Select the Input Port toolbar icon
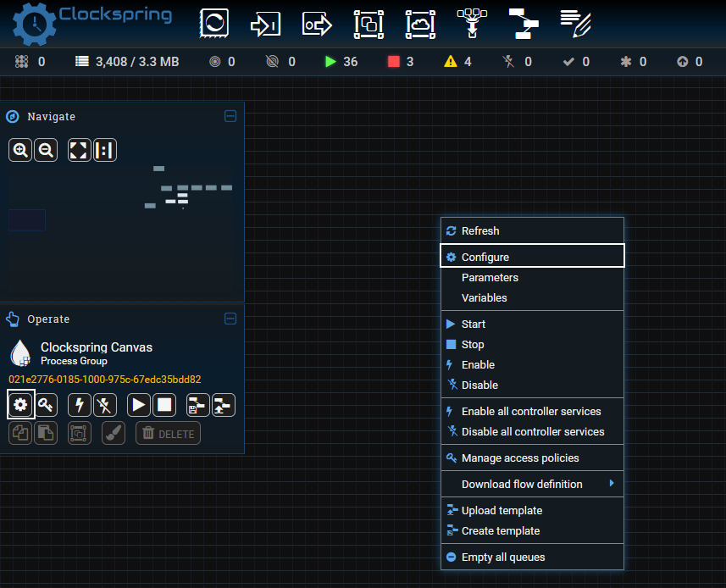The height and width of the screenshot is (588, 726). (x=265, y=24)
